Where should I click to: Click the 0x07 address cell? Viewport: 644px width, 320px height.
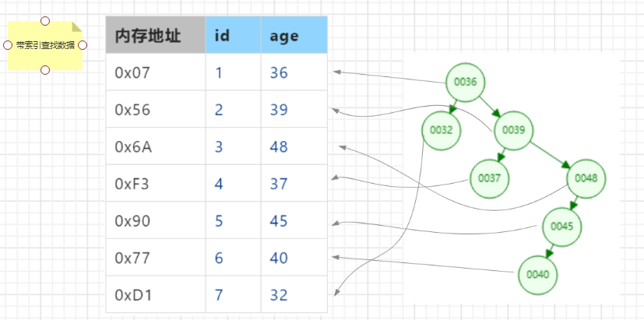[x=156, y=72]
